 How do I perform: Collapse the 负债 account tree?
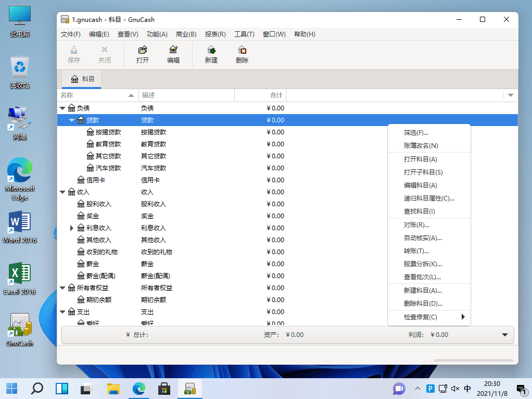click(62, 108)
